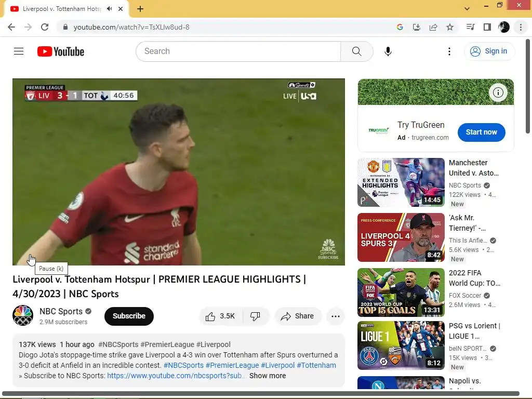Viewport: 532px width, 399px height.
Task: Click the vertical page scrollbar
Action: (x=528, y=87)
